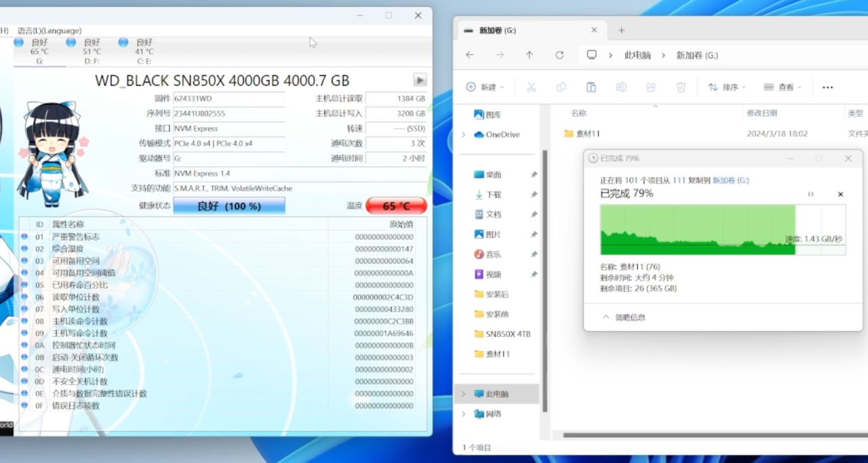This screenshot has width=868, height=463.
Task: Click the next disk arrow button
Action: [420, 80]
